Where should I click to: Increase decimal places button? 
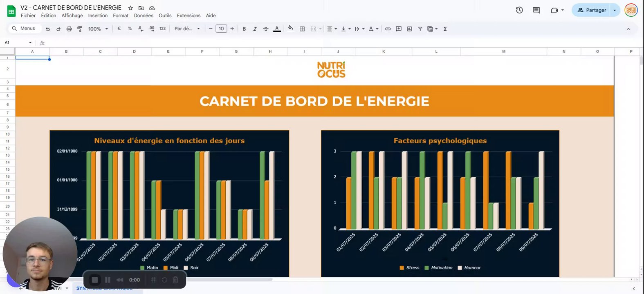151,29
